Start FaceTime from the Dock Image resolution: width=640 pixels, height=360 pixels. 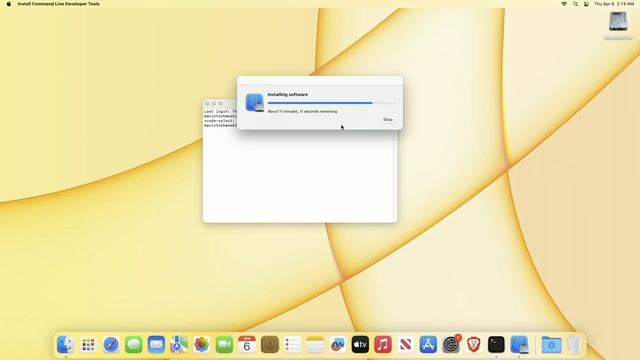pyautogui.click(x=224, y=344)
